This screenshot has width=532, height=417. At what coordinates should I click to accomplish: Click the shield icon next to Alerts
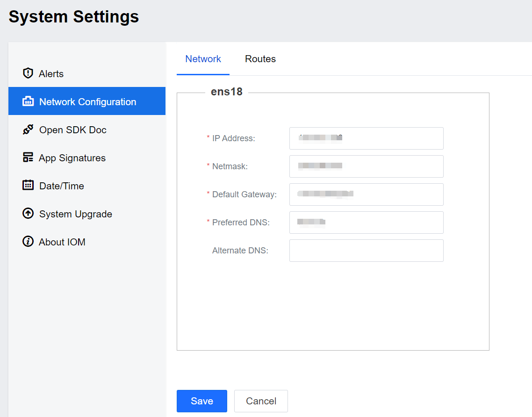click(x=28, y=73)
